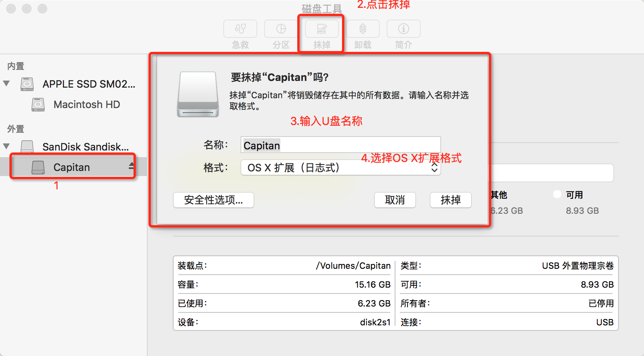Click the 已停用 owners value
This screenshot has height=356, width=644.
point(601,303)
